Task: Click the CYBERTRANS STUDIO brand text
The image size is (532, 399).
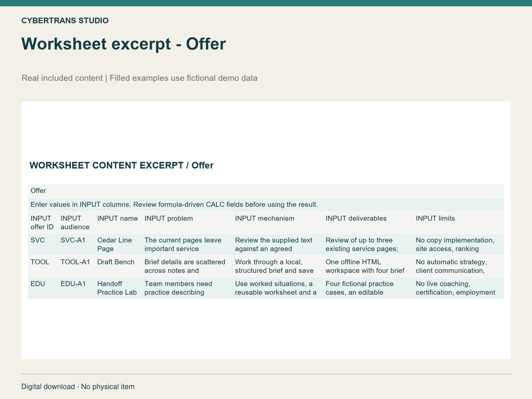Action: tap(65, 21)
